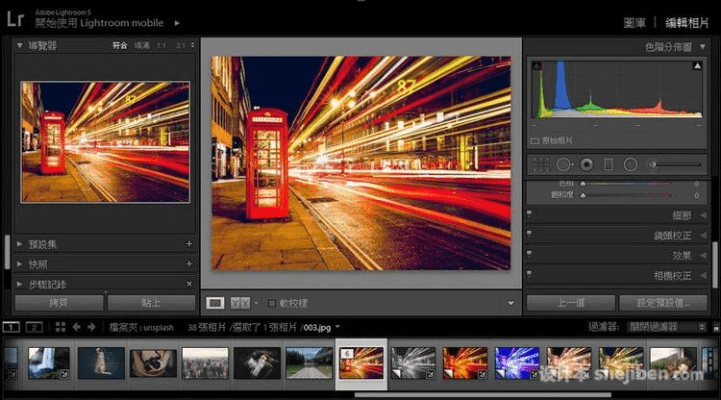The image size is (721, 400).
Task: Expand the 相機校正 panel
Action: [703, 275]
